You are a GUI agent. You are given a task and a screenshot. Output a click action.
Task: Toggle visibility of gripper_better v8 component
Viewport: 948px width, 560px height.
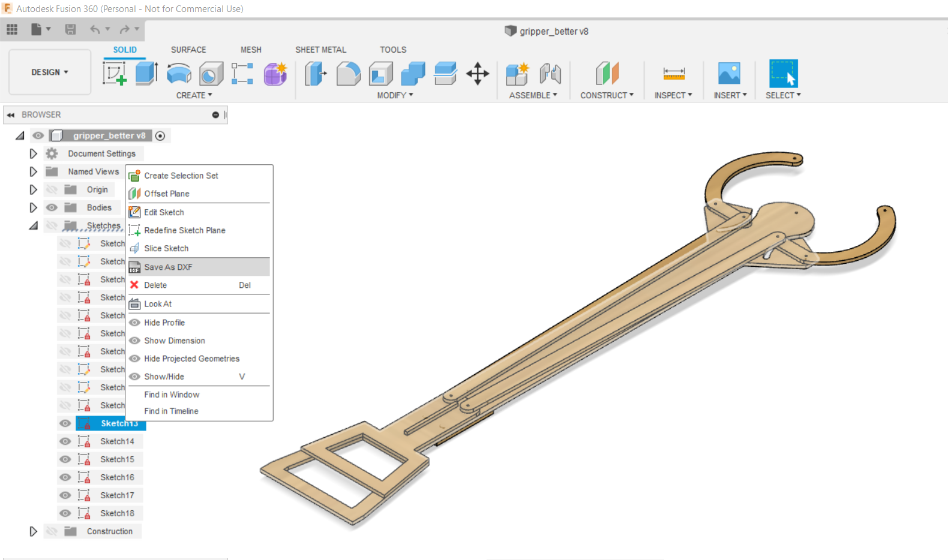tap(38, 136)
